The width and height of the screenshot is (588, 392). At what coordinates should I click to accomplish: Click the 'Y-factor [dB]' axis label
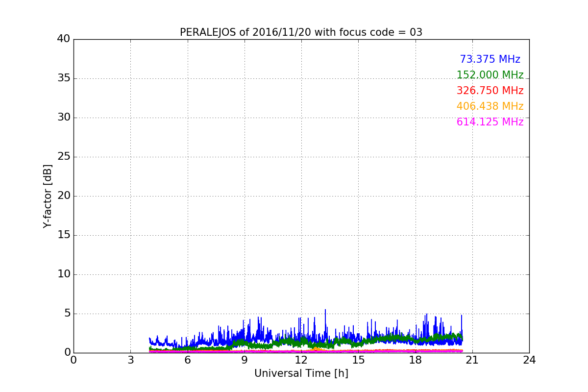coord(48,196)
